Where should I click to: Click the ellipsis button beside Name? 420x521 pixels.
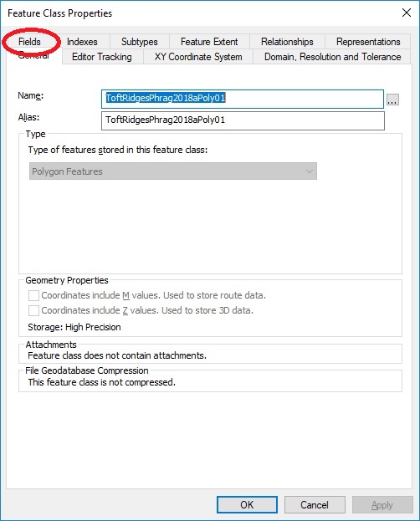392,100
